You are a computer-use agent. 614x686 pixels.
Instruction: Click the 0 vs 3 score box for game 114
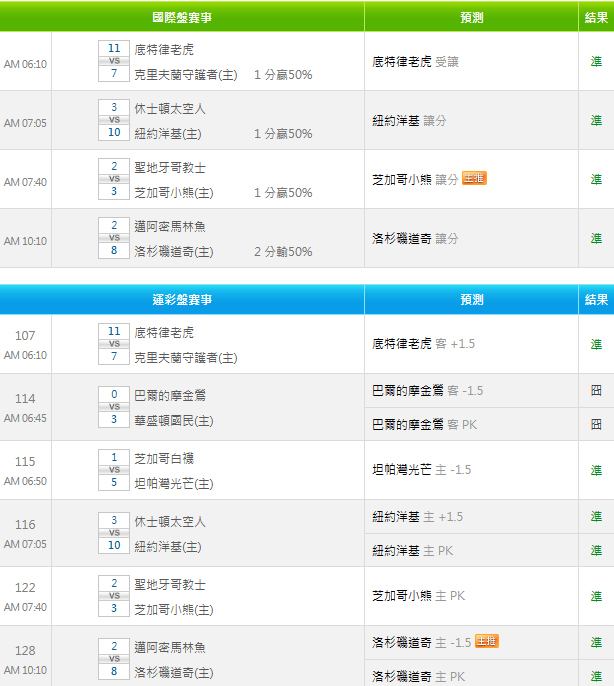click(114, 407)
